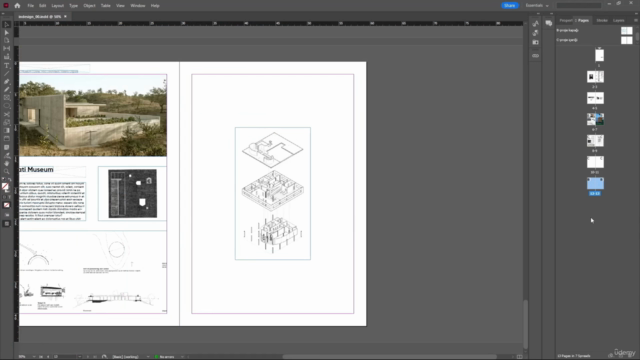Select the Direct Selection tool
The width and height of the screenshot is (640, 360).
(7, 33)
